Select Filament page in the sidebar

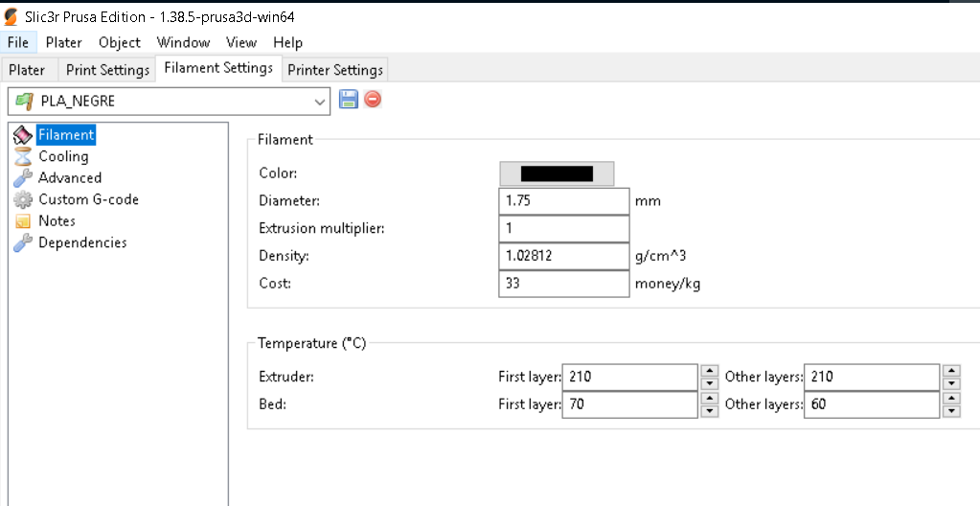[66, 134]
